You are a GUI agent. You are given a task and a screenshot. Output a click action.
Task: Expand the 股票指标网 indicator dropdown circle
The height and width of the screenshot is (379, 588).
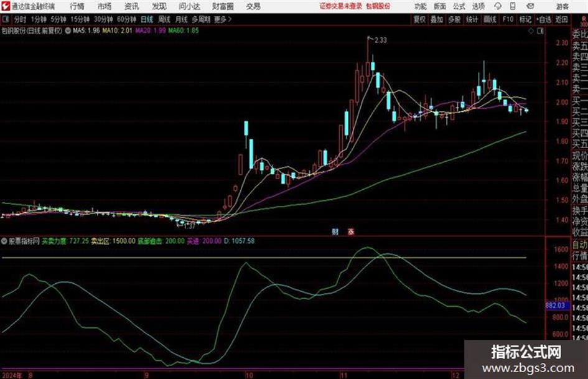(4, 241)
